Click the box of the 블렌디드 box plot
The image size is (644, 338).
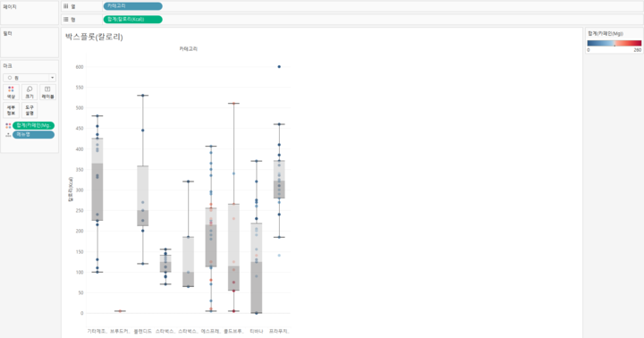point(143,196)
